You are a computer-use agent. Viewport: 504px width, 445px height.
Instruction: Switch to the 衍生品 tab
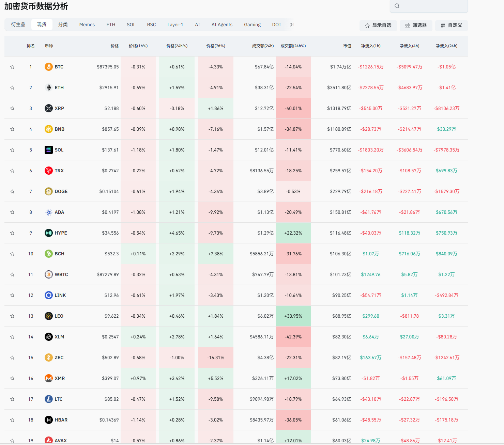[x=18, y=25]
